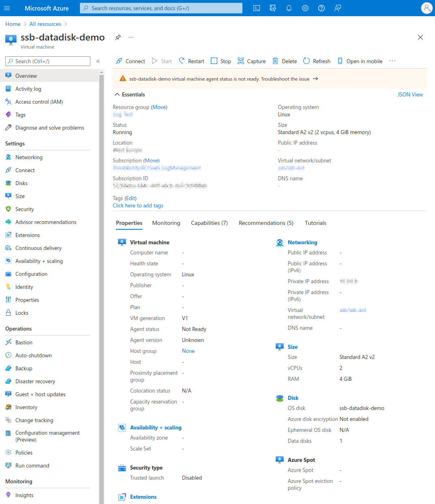Open the Capabilities (7) tab
Viewport: 435px width, 504px height.
pos(209,223)
